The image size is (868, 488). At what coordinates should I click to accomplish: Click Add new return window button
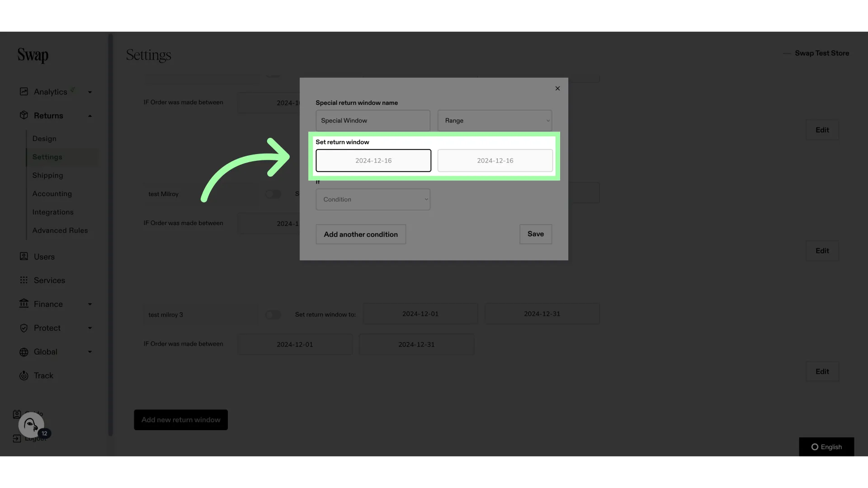(x=181, y=420)
